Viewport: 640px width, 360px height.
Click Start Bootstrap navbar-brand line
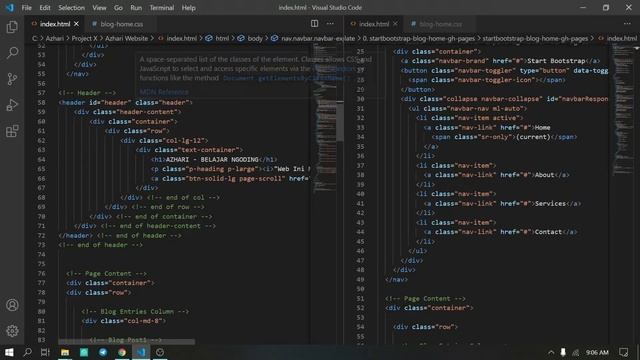[x=500, y=61]
